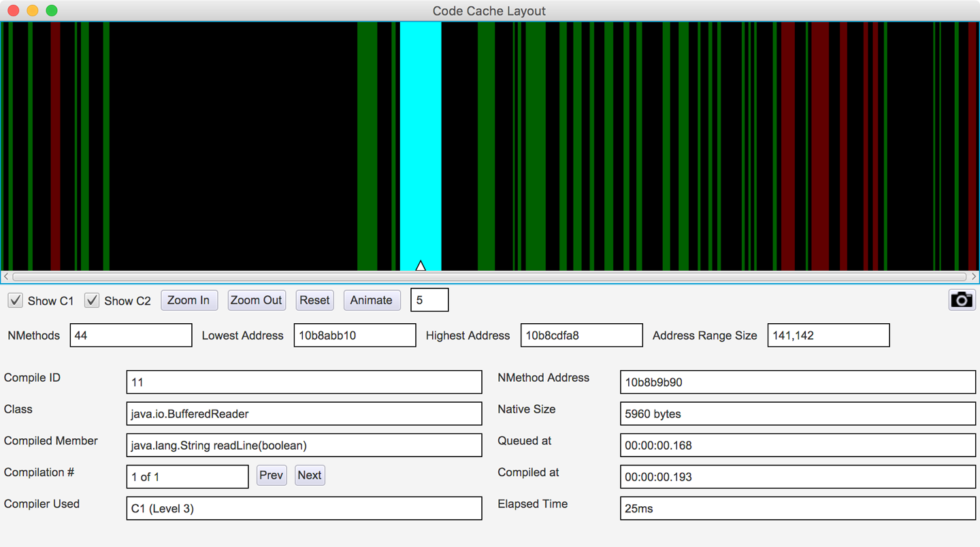This screenshot has height=547, width=980.
Task: Go to previous compilation with Prev
Action: click(271, 475)
